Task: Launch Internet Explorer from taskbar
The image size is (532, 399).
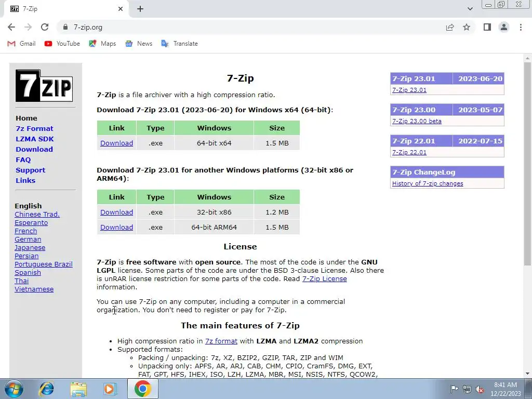Action: click(46, 389)
